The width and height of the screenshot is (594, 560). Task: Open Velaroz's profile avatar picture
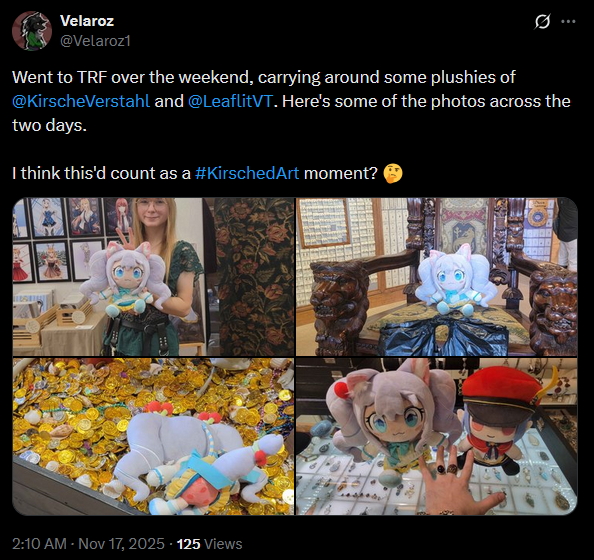click(32, 31)
